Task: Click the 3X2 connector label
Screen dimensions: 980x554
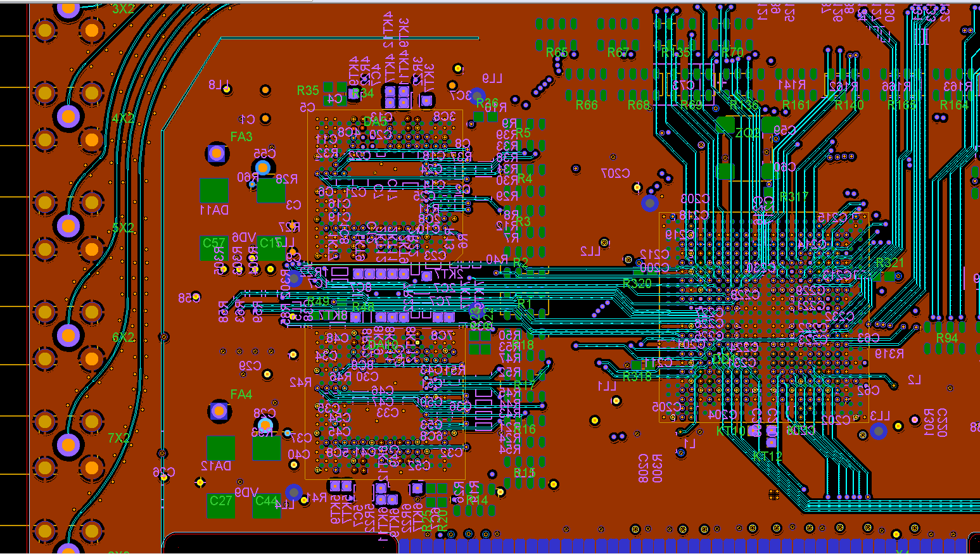Action: point(124,9)
